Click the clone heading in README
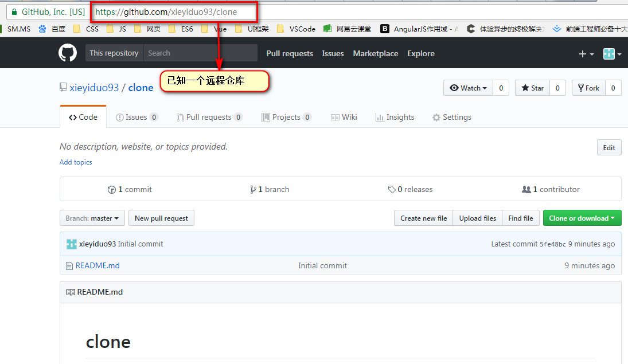 click(108, 342)
